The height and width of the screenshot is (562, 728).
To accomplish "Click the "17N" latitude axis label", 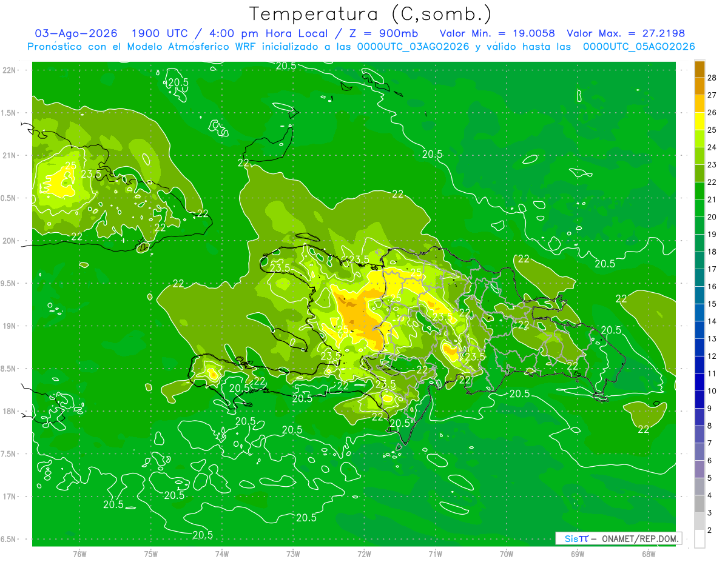I will 9,497.
